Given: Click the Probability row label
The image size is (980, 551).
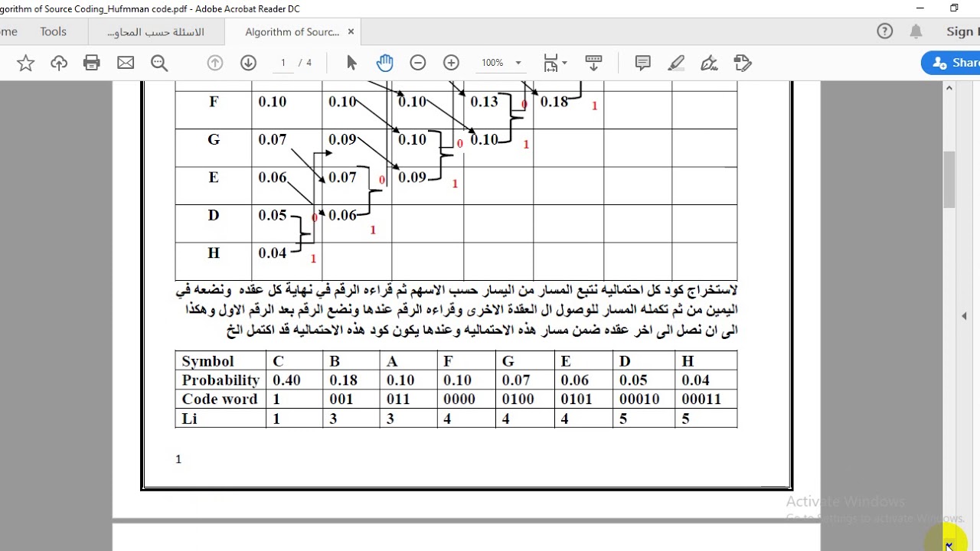Looking at the screenshot, I should point(220,380).
